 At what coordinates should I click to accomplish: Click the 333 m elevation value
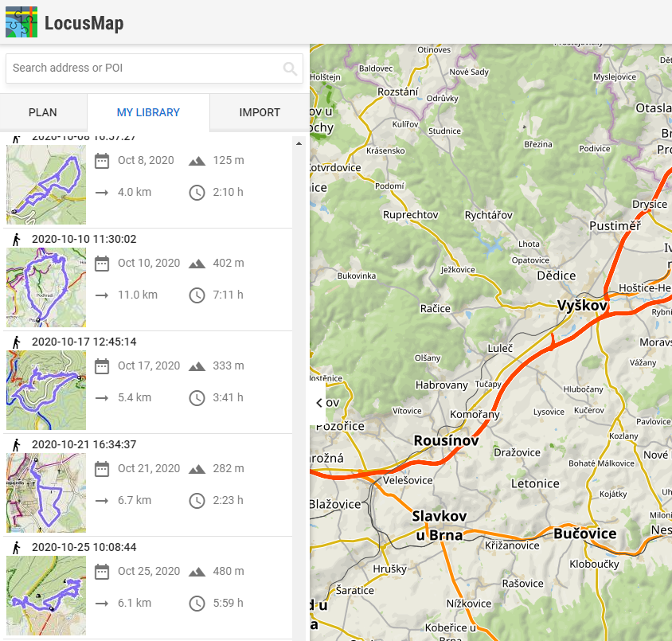coord(229,365)
